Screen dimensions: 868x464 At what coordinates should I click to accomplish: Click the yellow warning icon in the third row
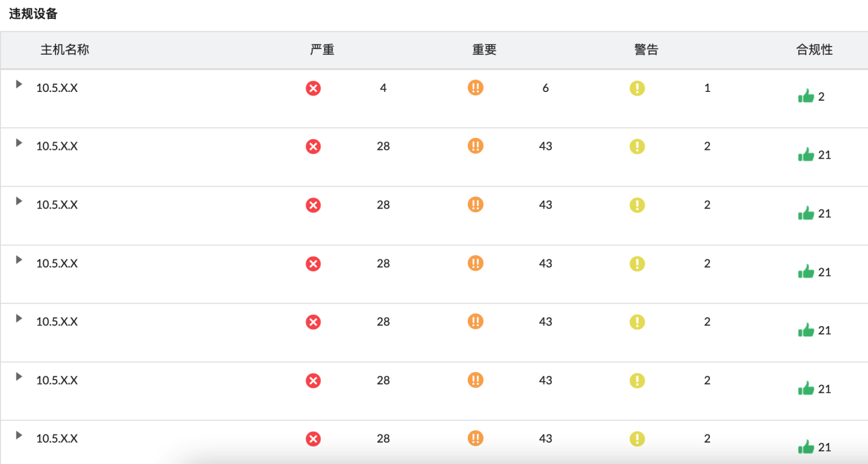tap(637, 205)
